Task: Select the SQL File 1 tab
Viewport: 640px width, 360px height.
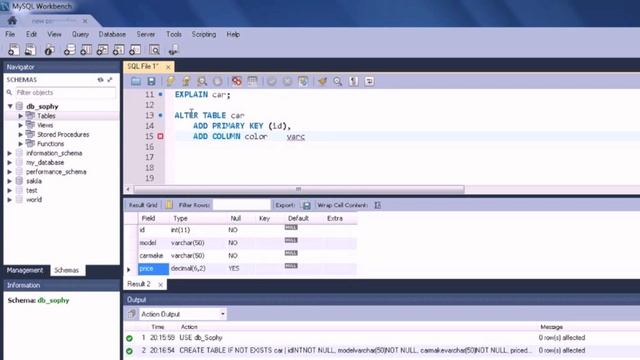Action: pyautogui.click(x=144, y=66)
